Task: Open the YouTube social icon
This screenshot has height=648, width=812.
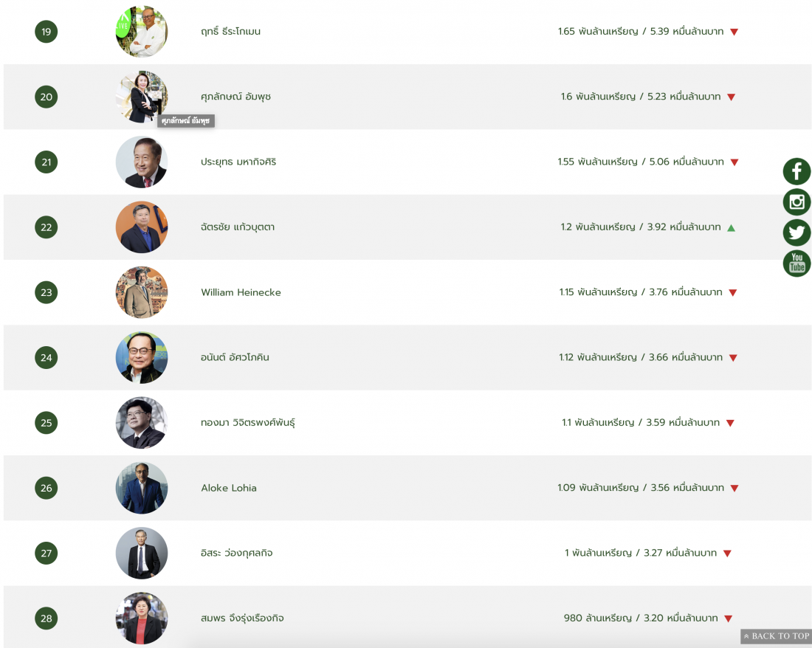Action: (x=796, y=263)
